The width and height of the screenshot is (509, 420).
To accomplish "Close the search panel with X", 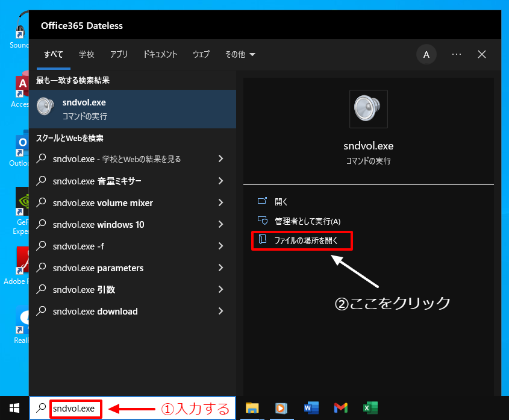I will point(482,54).
